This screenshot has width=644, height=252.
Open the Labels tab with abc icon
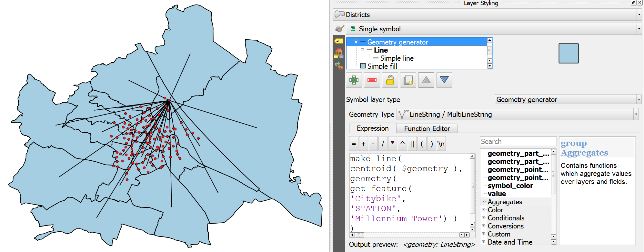click(339, 41)
